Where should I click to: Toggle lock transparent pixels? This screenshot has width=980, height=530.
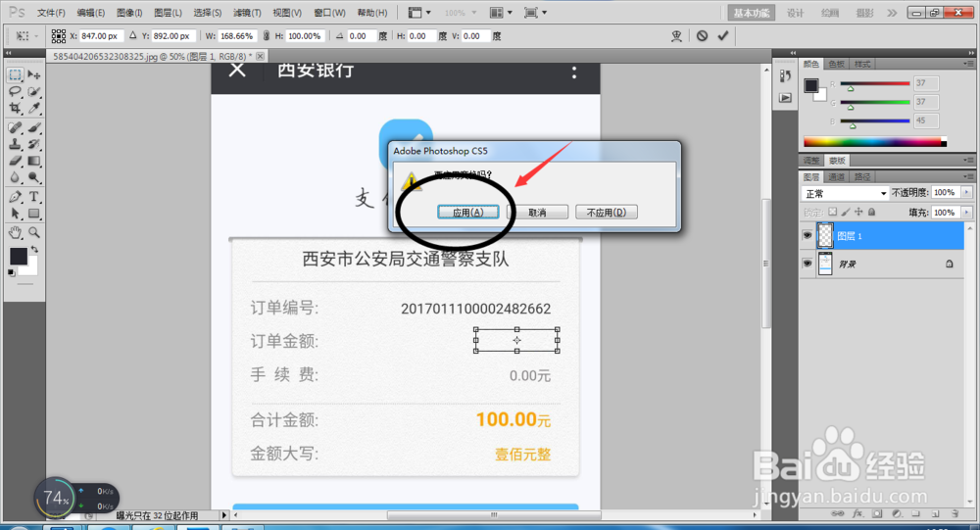(832, 212)
